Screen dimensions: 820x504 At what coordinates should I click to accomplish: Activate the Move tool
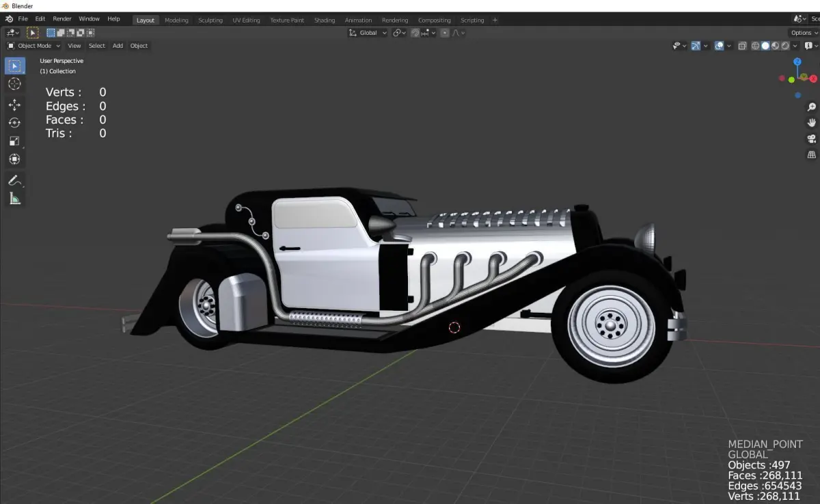[15, 104]
